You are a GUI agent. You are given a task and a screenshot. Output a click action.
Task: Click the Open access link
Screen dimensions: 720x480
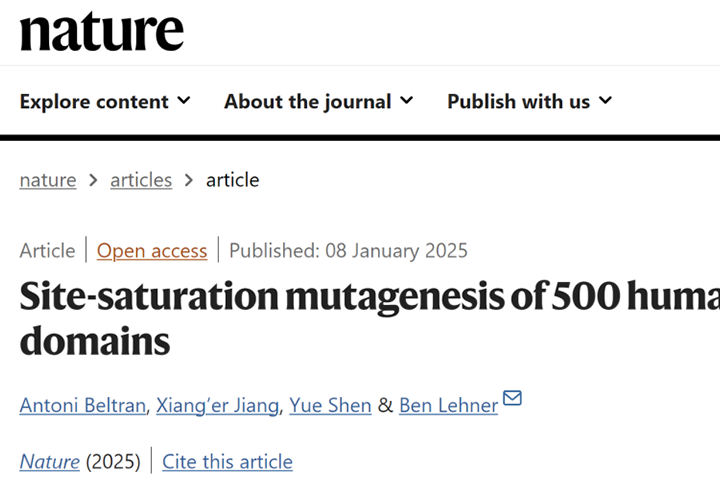pyautogui.click(x=152, y=250)
